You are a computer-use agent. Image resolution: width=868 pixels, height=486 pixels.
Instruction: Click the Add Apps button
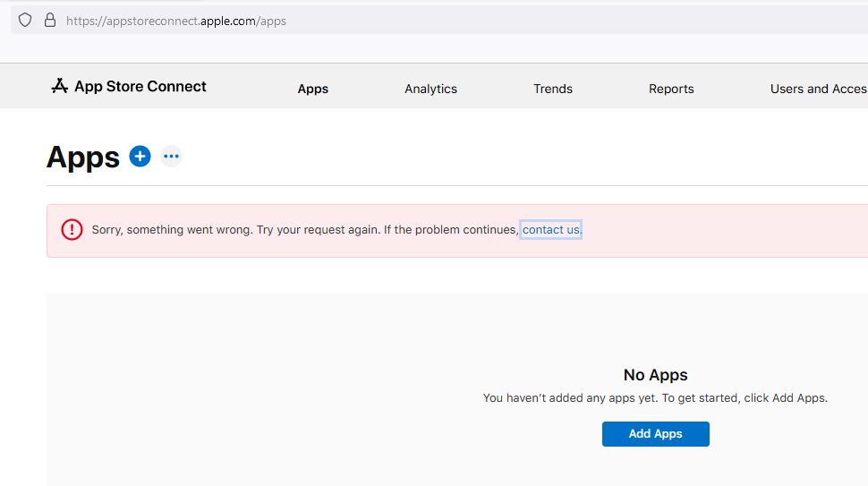tap(655, 434)
